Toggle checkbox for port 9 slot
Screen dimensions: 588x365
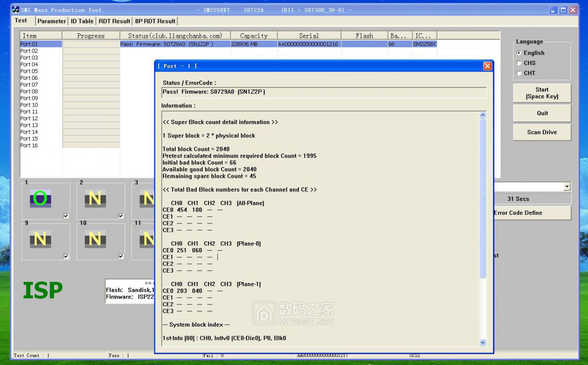[x=66, y=256]
